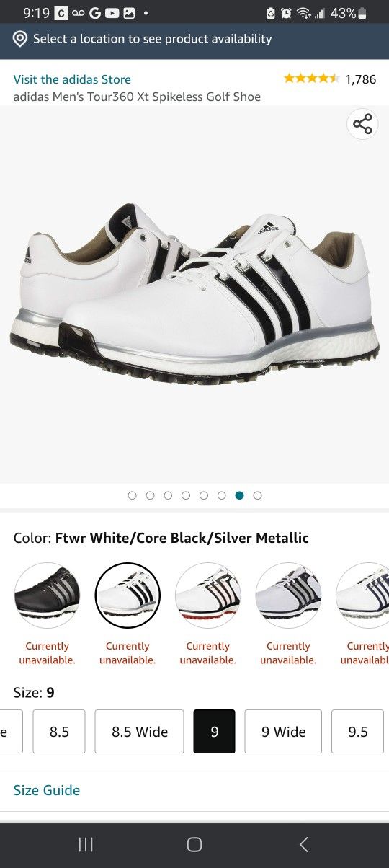This screenshot has height=868, width=389.
Task: Select white/red sole shoe color swatch
Action: (x=207, y=595)
